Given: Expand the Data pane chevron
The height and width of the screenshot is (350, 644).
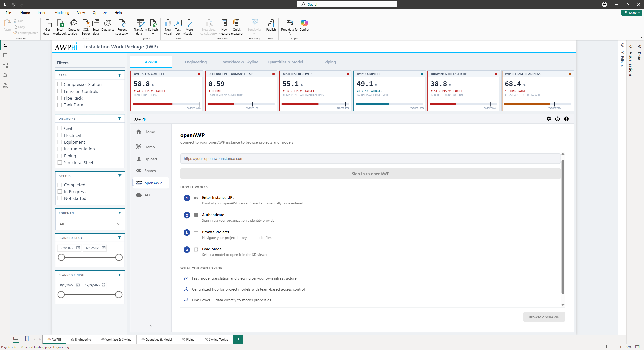Looking at the screenshot, I should point(639,47).
